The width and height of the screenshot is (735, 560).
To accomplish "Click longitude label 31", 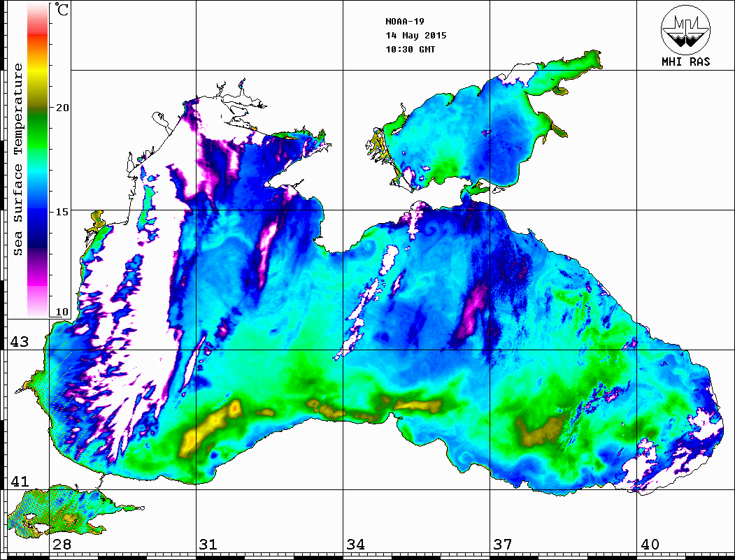I will 208,544.
